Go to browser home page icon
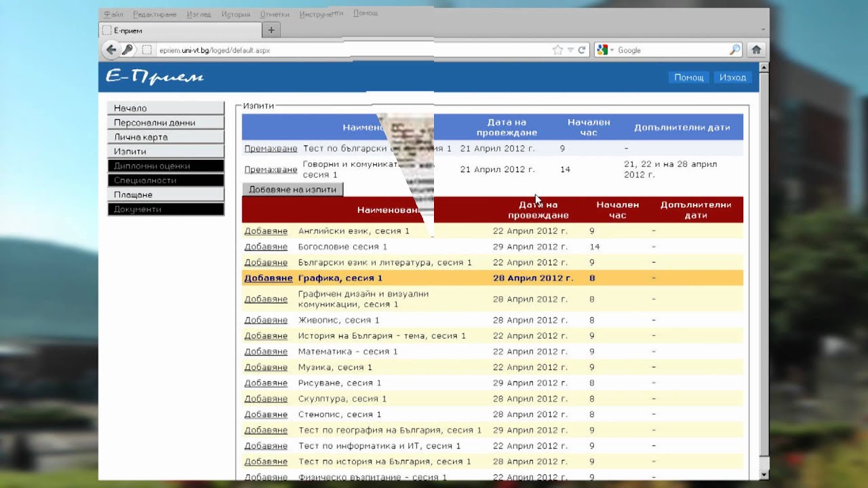This screenshot has width=868, height=488. coord(756,49)
